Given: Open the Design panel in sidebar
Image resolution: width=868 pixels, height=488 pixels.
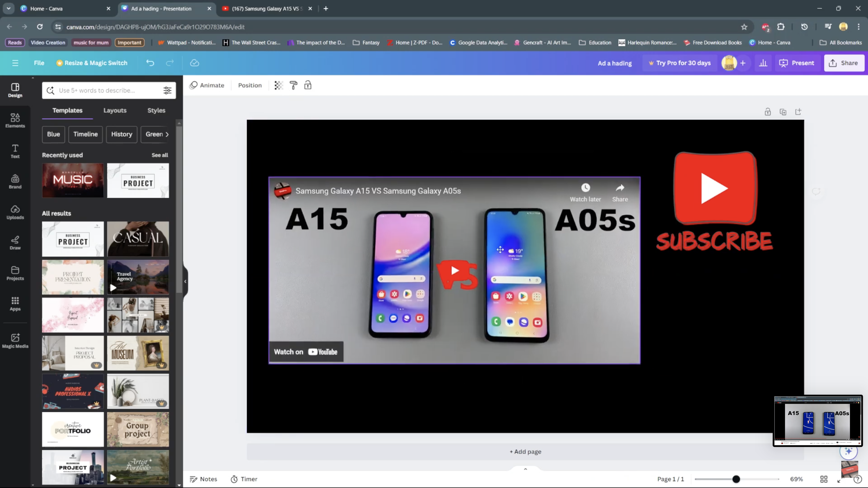Looking at the screenshot, I should [15, 90].
